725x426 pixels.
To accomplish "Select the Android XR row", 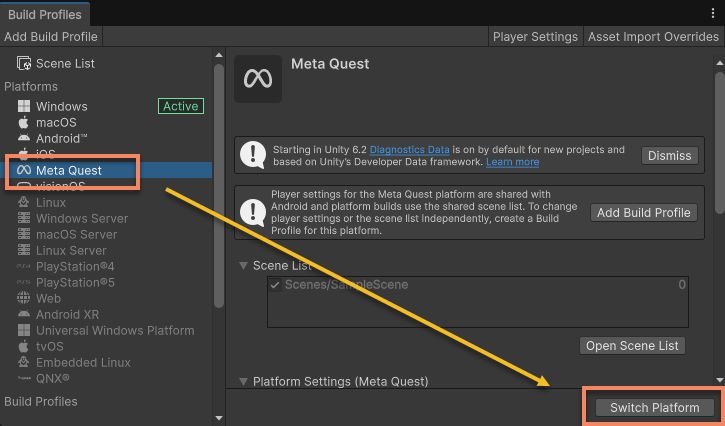I will (106, 314).
